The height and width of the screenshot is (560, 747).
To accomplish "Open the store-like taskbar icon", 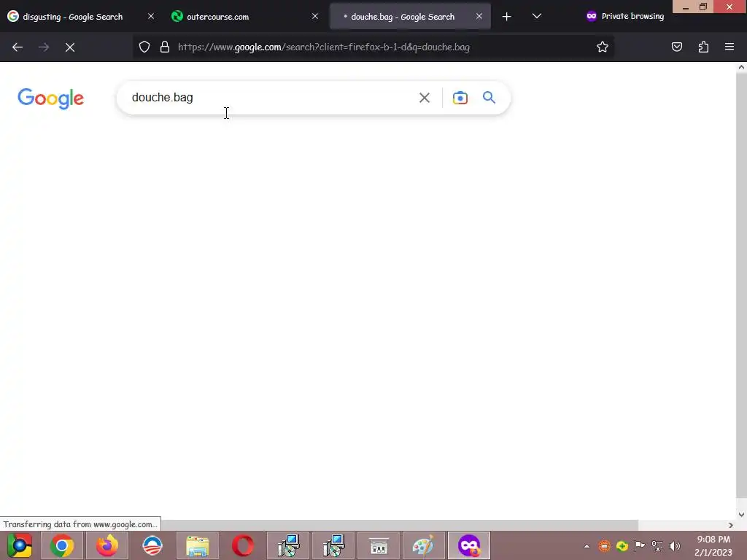I will click(379, 545).
